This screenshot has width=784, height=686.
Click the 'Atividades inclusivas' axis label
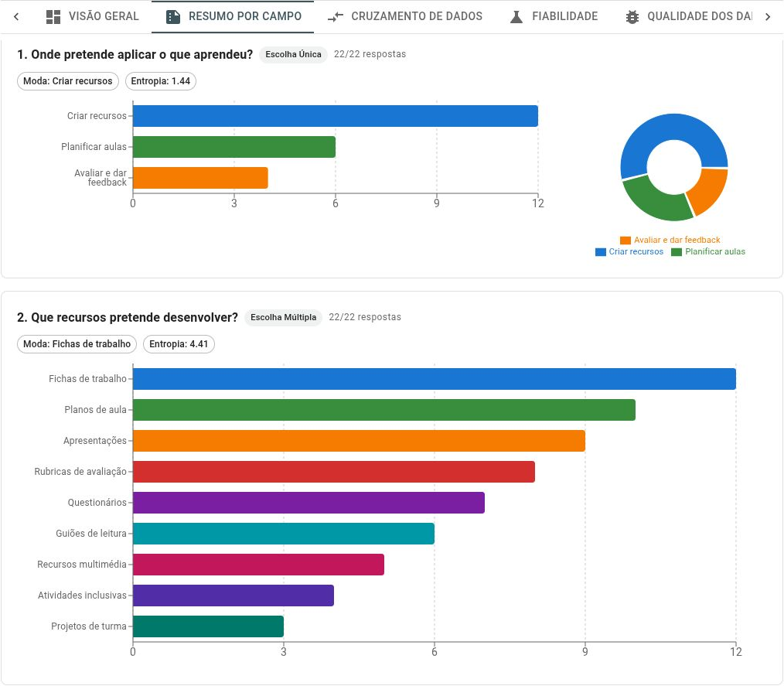[x=82, y=596]
